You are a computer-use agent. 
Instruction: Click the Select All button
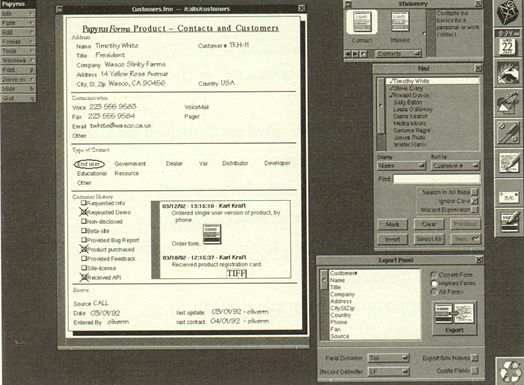429,239
